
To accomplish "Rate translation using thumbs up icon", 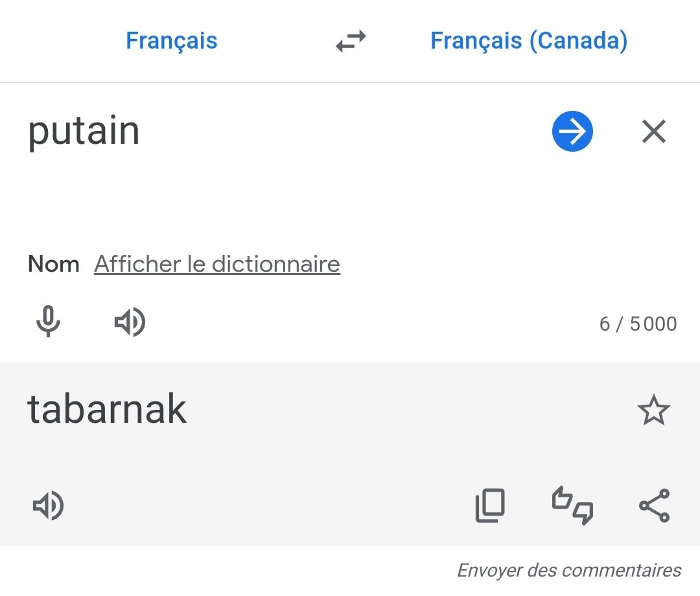I will [562, 498].
